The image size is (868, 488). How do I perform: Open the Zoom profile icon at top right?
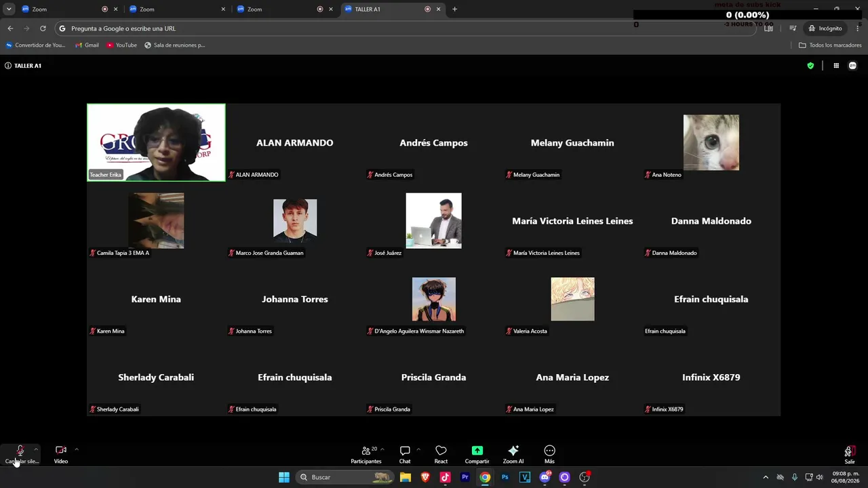[x=853, y=66]
